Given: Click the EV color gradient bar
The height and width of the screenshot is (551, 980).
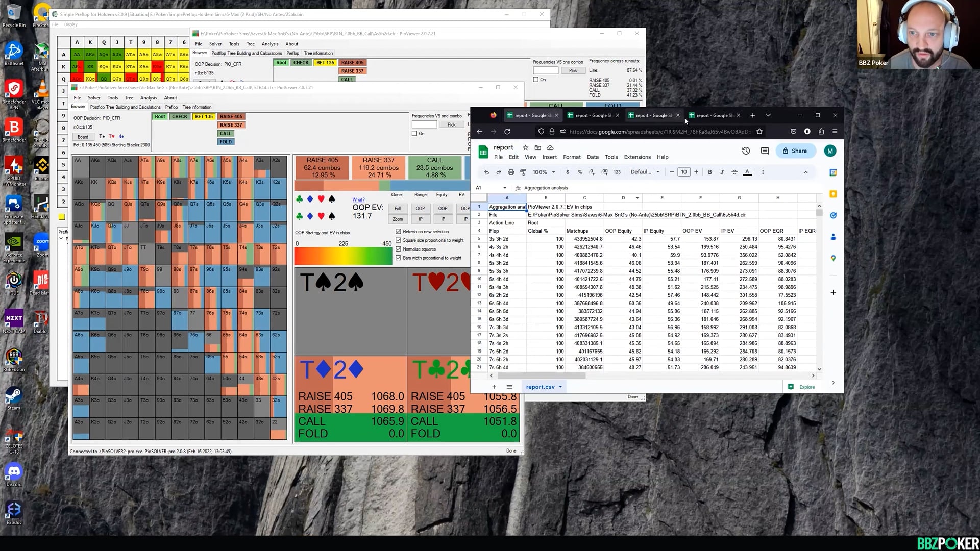Looking at the screenshot, I should pyautogui.click(x=343, y=256).
